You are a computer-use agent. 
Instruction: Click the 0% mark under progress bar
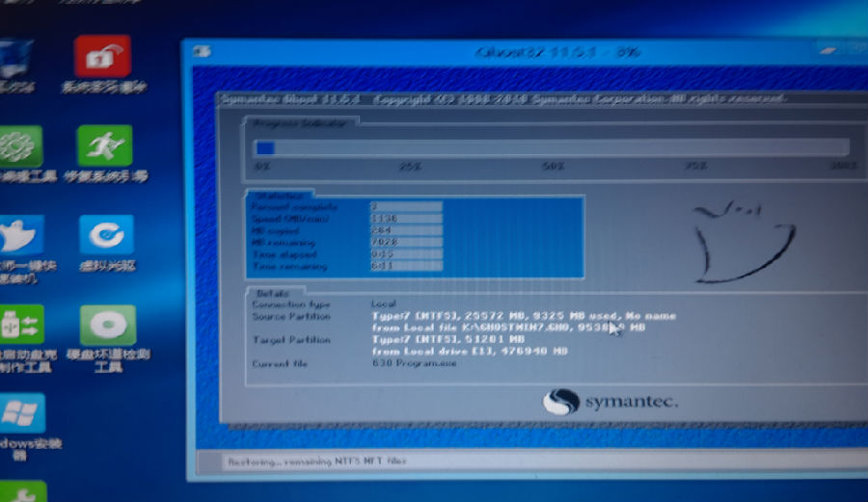262,167
